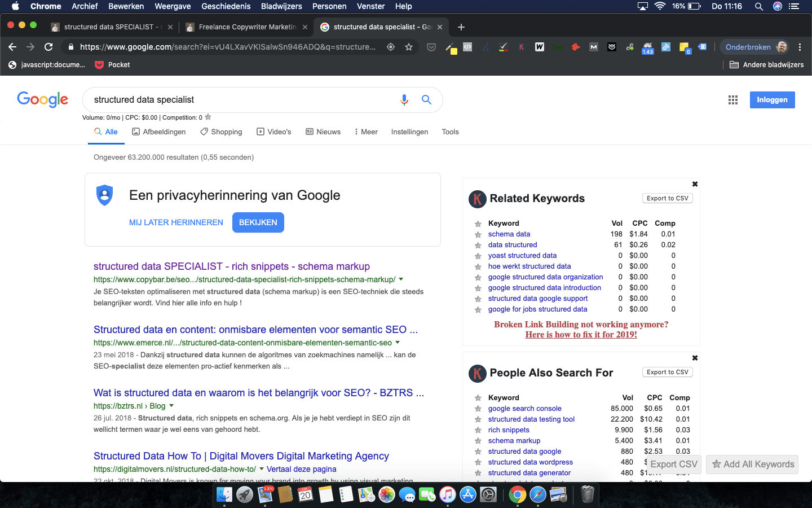Switch to Shopping search tab

221,132
